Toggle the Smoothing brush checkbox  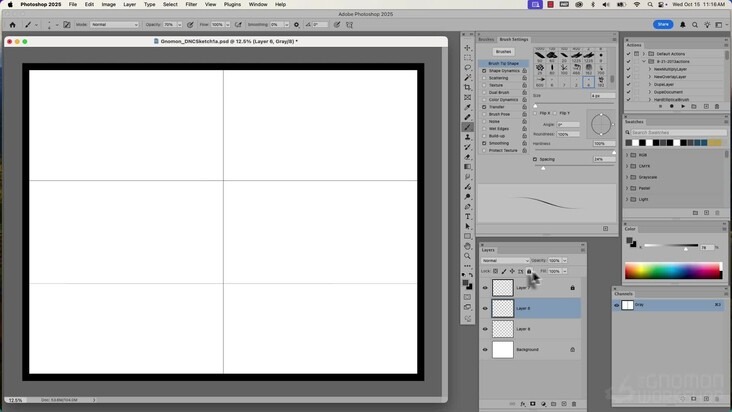pos(484,143)
